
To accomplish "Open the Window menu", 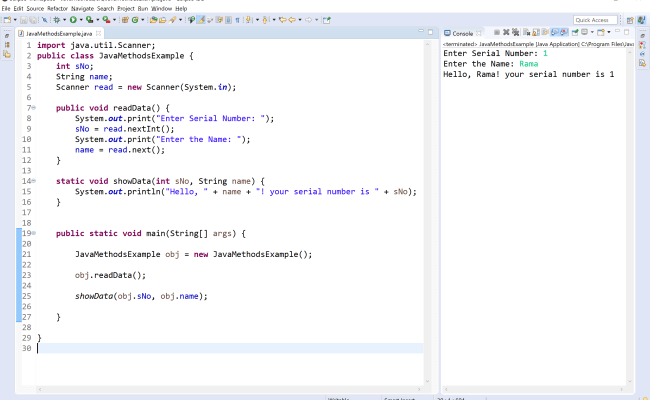I will [161, 8].
